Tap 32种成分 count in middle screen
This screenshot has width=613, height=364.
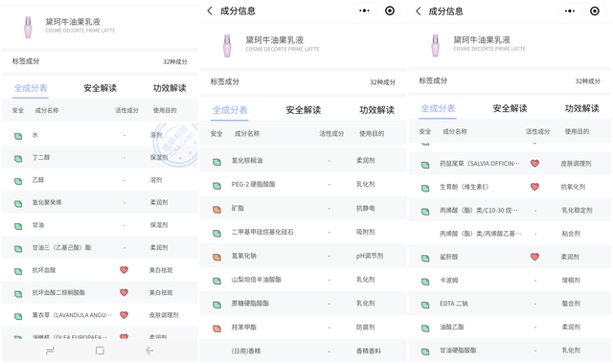click(383, 82)
